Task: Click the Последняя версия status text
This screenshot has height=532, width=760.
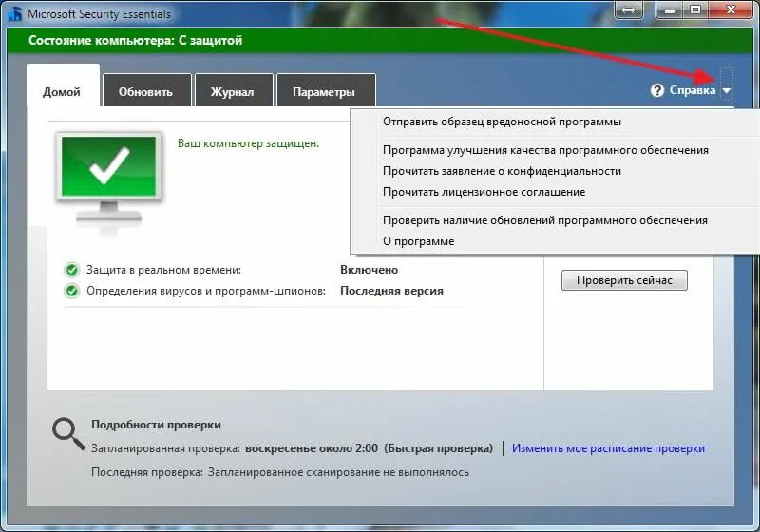Action: click(391, 291)
